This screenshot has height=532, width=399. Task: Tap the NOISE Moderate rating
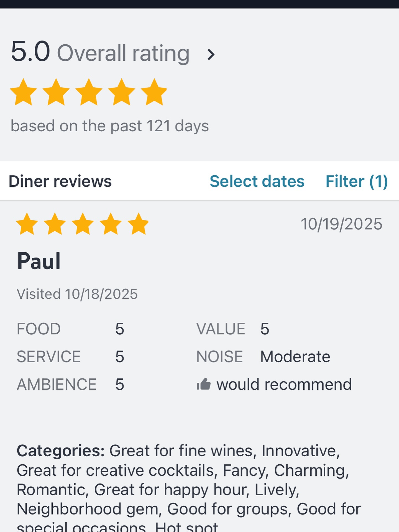tap(263, 357)
